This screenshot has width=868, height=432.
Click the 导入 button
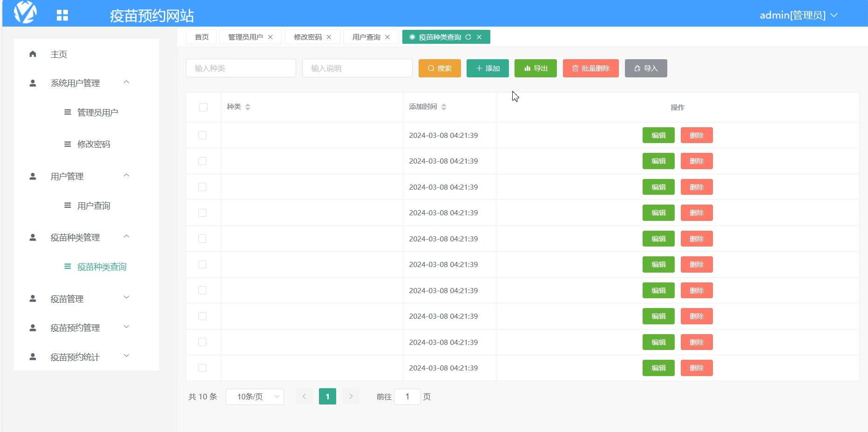point(646,69)
